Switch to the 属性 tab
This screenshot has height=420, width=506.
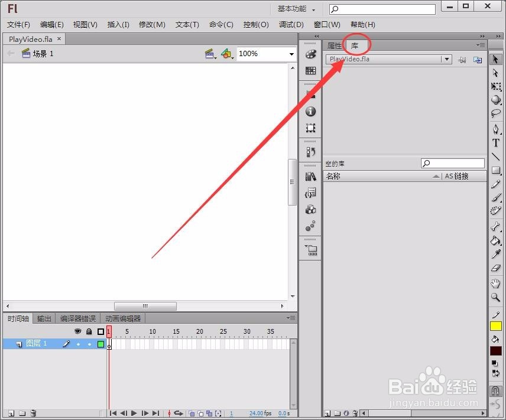point(334,46)
